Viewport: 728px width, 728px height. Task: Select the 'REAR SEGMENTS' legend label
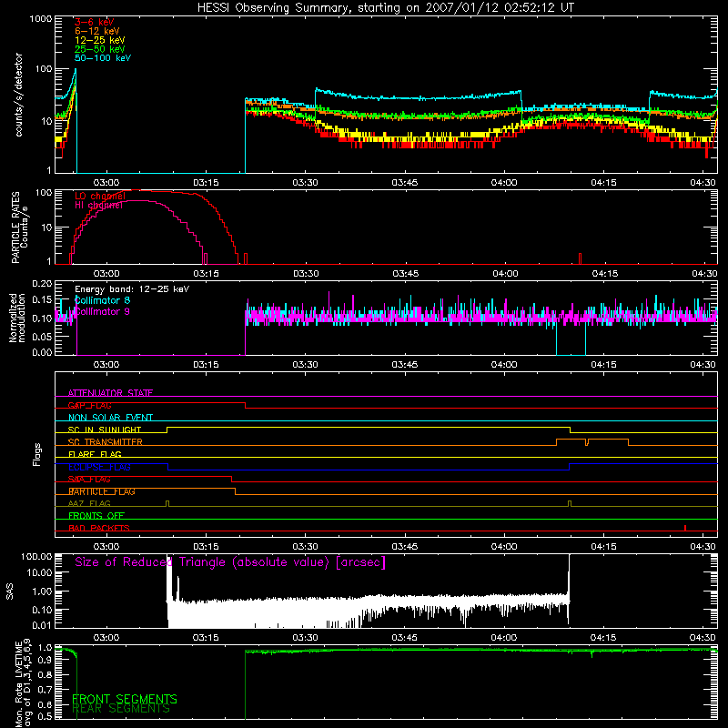click(x=121, y=709)
